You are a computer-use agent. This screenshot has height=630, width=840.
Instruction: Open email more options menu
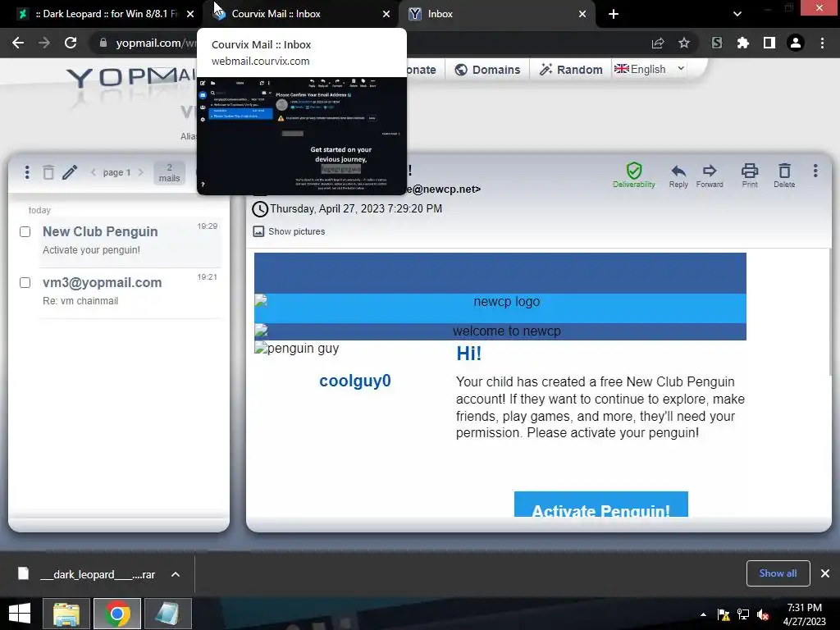pos(815,171)
